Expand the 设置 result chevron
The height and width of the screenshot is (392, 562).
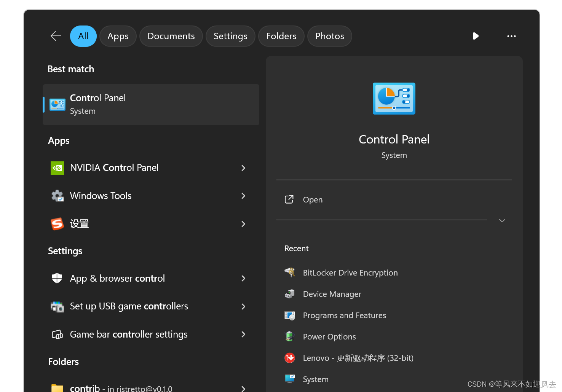pyautogui.click(x=243, y=224)
